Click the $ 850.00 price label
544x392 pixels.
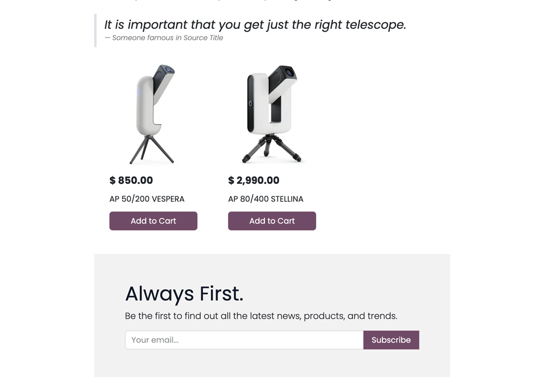pos(131,181)
